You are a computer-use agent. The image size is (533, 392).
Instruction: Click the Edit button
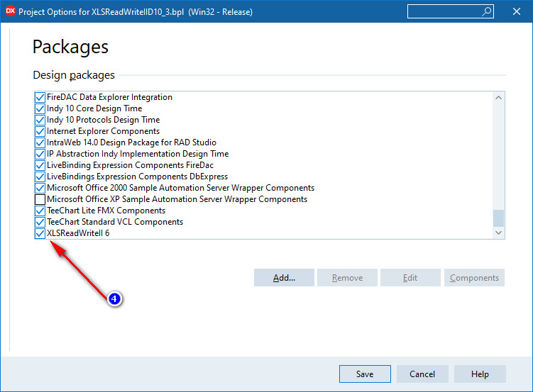[x=411, y=278]
